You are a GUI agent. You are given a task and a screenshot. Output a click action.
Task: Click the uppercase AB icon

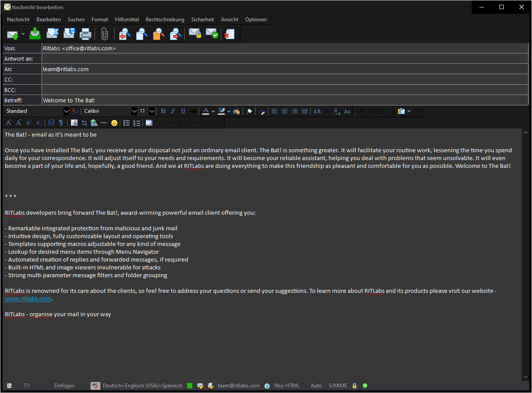point(317,111)
